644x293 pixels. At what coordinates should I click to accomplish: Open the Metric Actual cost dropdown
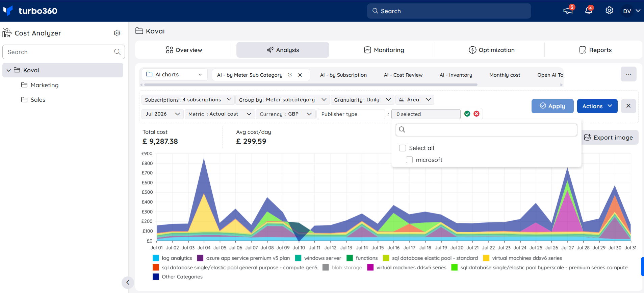pyautogui.click(x=220, y=114)
